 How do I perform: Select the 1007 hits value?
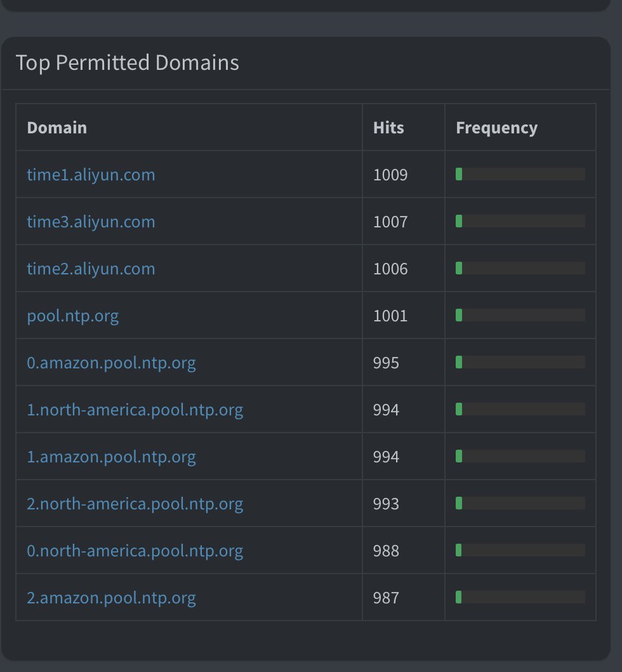[390, 222]
